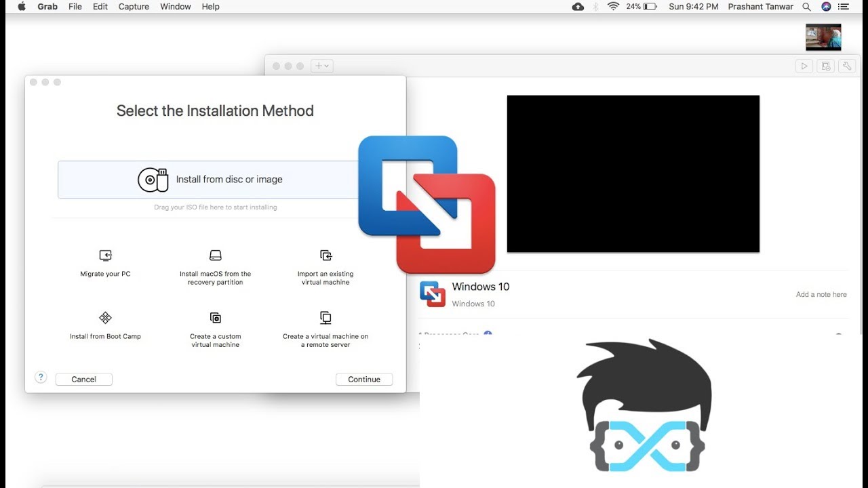Screen dimensions: 868x488
Task: Click the Continue button
Action: click(364, 380)
